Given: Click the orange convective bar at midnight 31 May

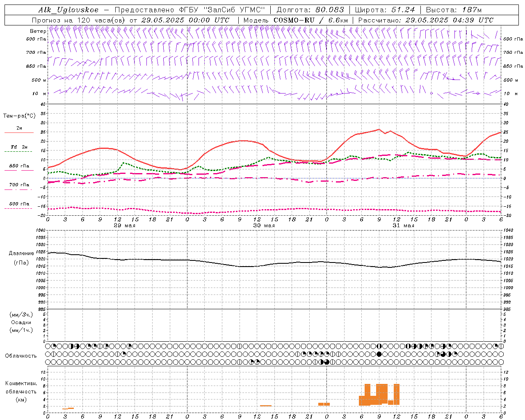Looking at the screenshot, I should click(324, 404).
